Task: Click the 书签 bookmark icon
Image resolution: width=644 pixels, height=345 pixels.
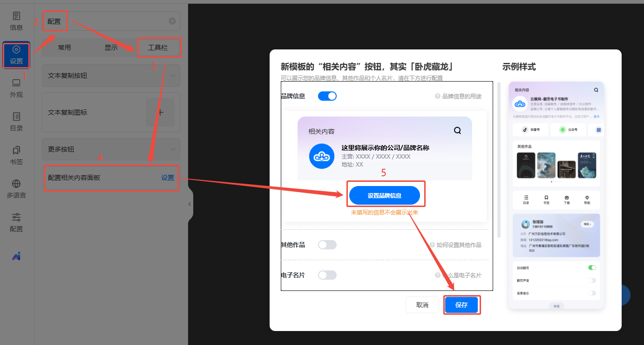Action: [16, 155]
